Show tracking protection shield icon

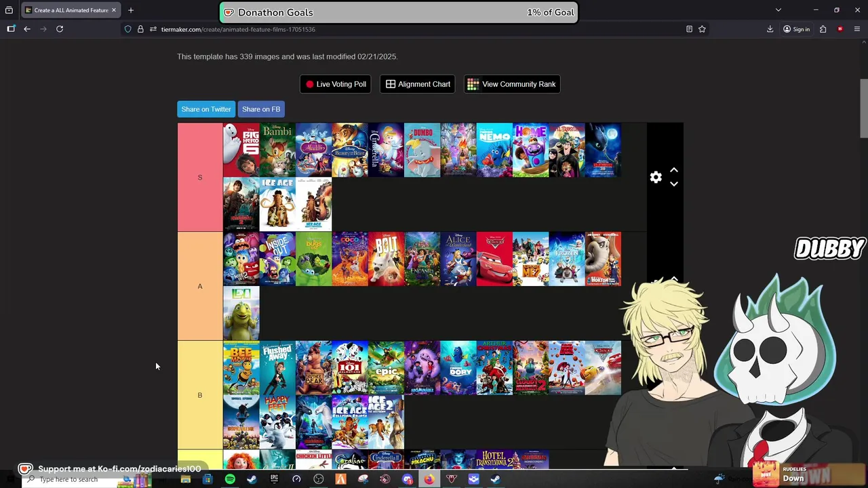[x=127, y=29]
